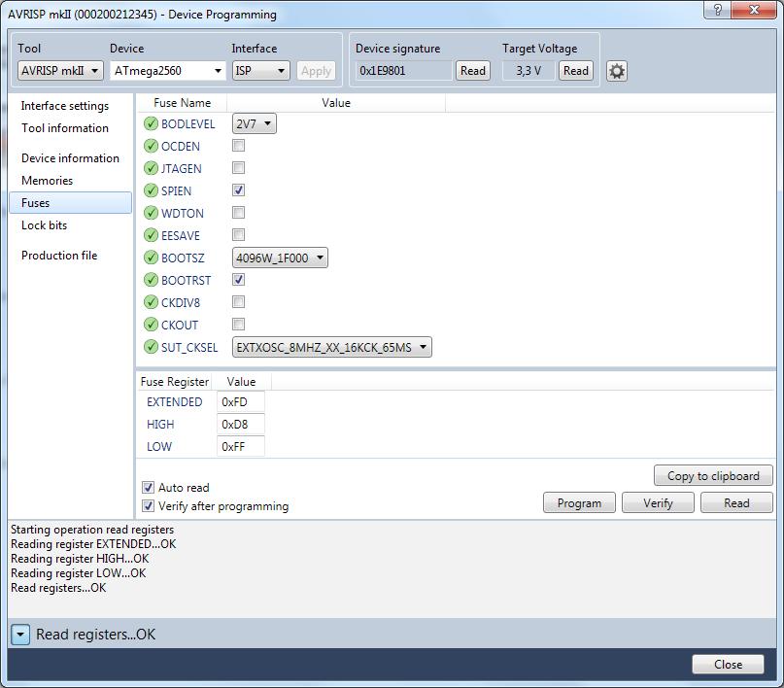784x688 pixels.
Task: Click the green status icon beside BOOTSZ
Action: [x=151, y=258]
